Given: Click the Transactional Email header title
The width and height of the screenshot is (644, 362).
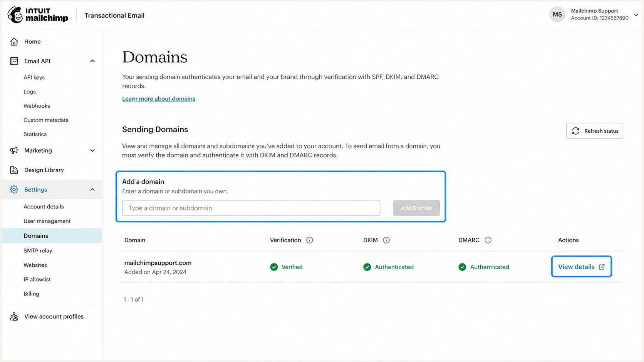Looking at the screenshot, I should click(x=114, y=15).
